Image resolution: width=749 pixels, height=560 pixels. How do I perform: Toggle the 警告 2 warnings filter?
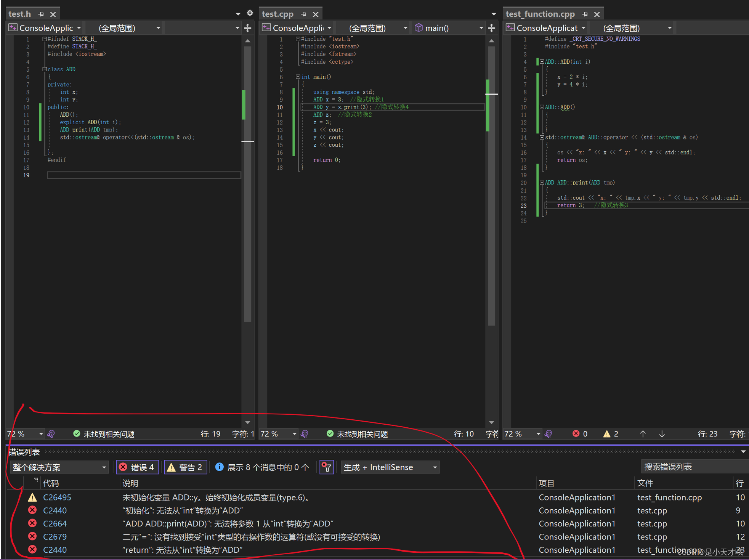pyautogui.click(x=186, y=467)
